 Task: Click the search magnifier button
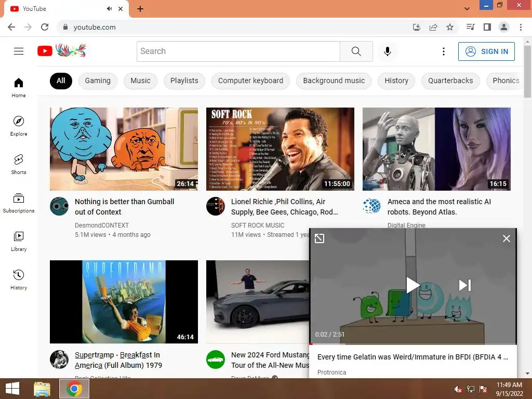pos(356,51)
